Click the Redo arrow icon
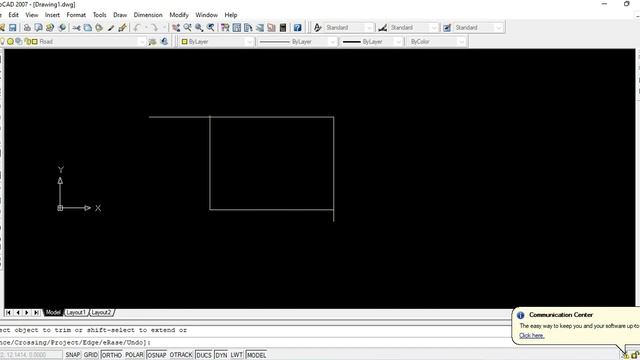640x360 pixels. point(154,28)
